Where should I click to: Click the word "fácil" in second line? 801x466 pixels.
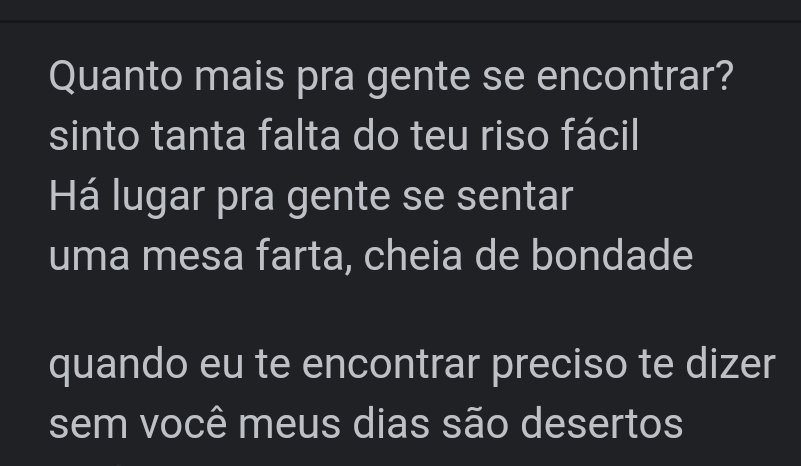tap(600, 135)
